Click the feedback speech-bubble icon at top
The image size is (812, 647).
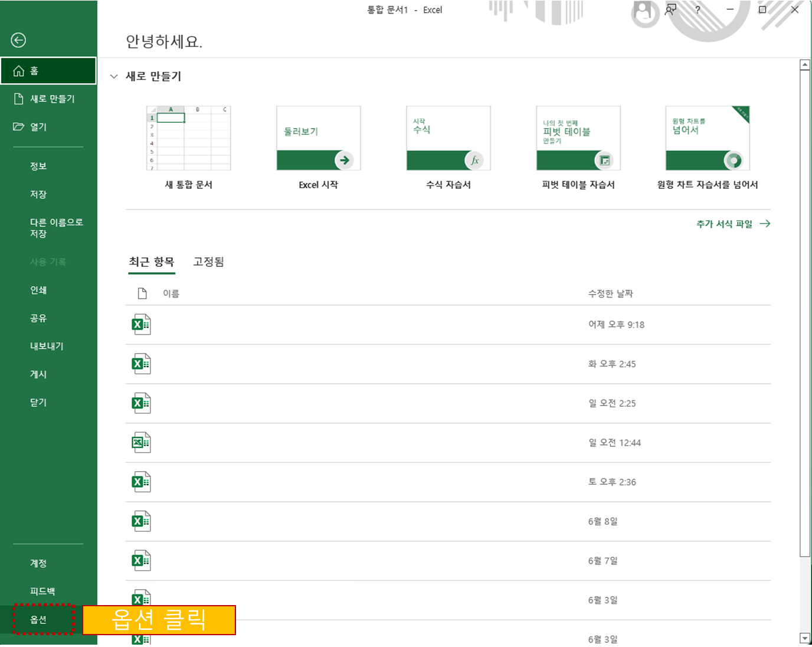click(670, 9)
